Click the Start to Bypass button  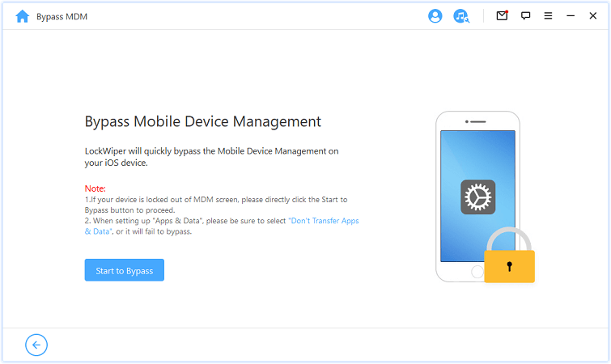coord(125,270)
